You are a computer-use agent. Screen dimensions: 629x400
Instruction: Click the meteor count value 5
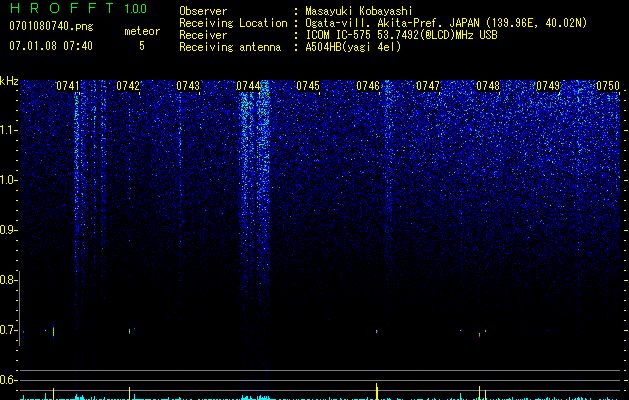pyautogui.click(x=142, y=46)
